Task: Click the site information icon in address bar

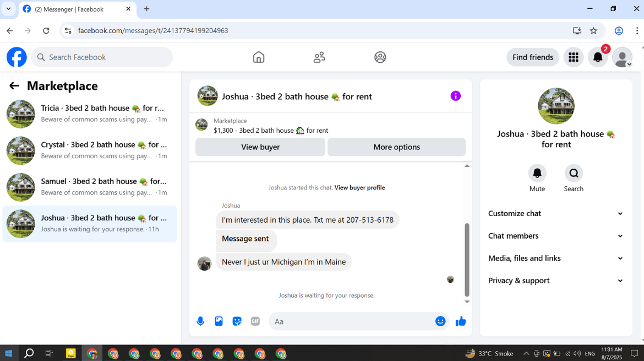Action: pos(68,30)
